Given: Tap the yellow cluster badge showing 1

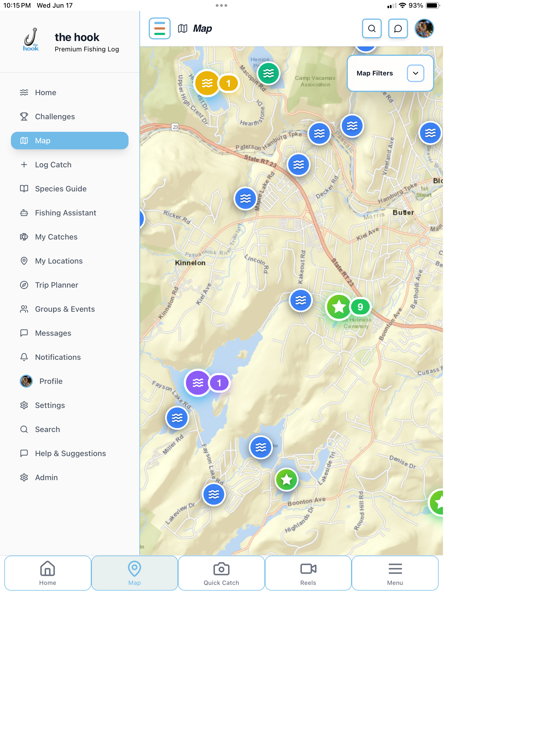Looking at the screenshot, I should [x=228, y=83].
